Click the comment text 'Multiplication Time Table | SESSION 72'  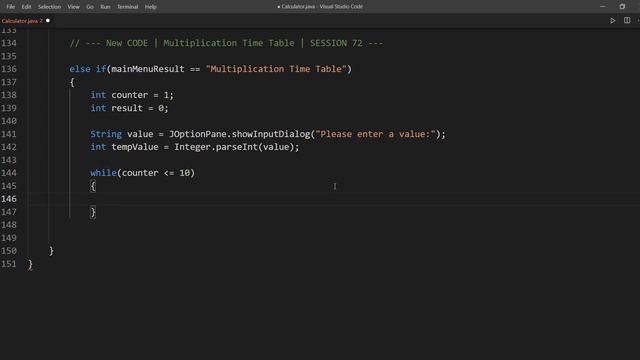tap(263, 43)
